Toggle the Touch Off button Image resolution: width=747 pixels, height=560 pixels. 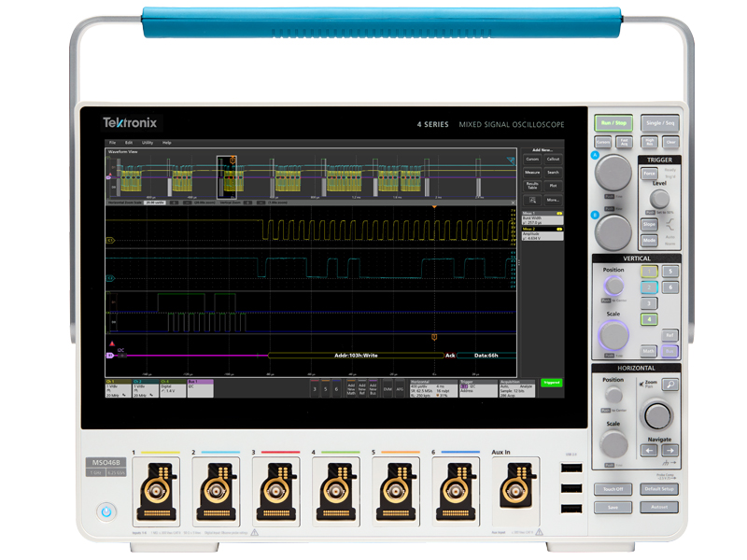(613, 489)
